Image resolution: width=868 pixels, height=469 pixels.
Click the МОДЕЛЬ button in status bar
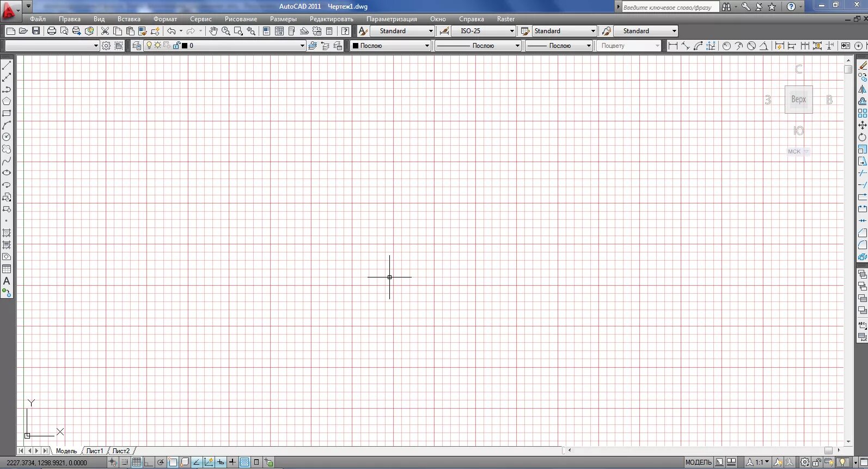tap(699, 462)
